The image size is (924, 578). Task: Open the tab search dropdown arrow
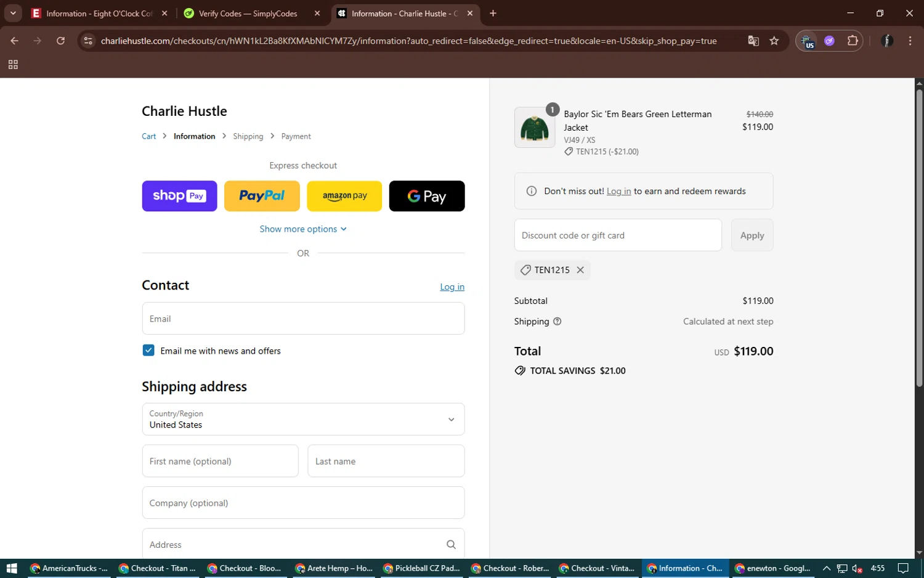coord(13,13)
